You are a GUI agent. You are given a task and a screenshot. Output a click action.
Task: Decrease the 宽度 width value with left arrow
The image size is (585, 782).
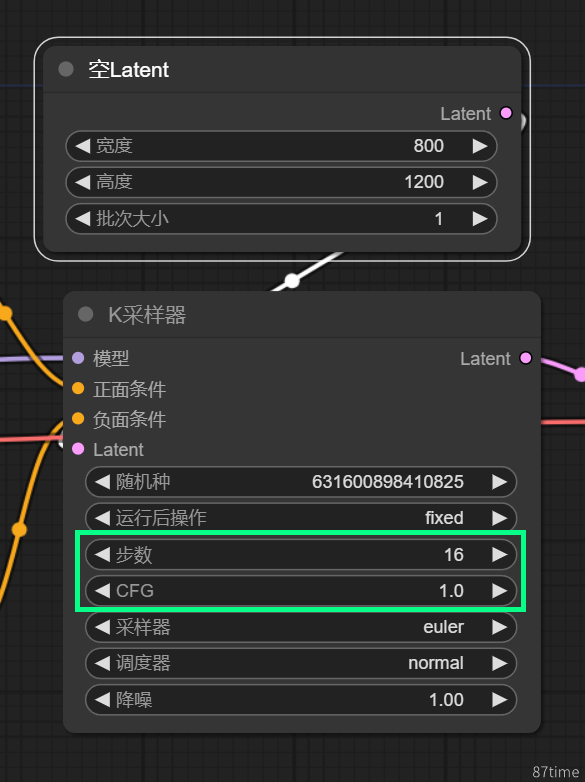coord(82,146)
